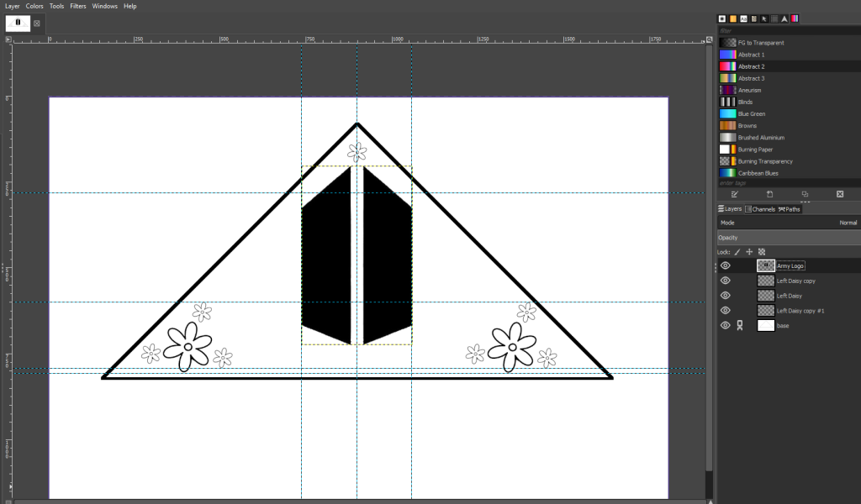Select the Abstract 1 gradient
Screen dimensions: 861x504
[751, 55]
